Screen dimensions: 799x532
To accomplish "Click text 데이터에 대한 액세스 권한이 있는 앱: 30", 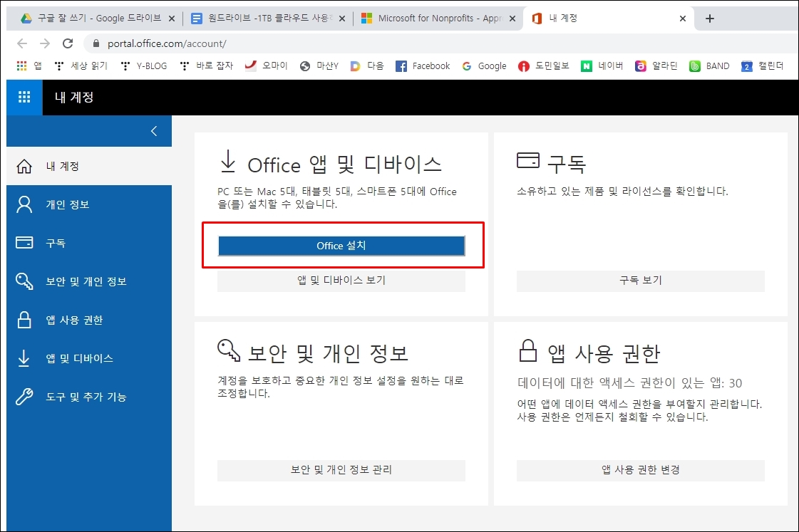I will click(629, 383).
